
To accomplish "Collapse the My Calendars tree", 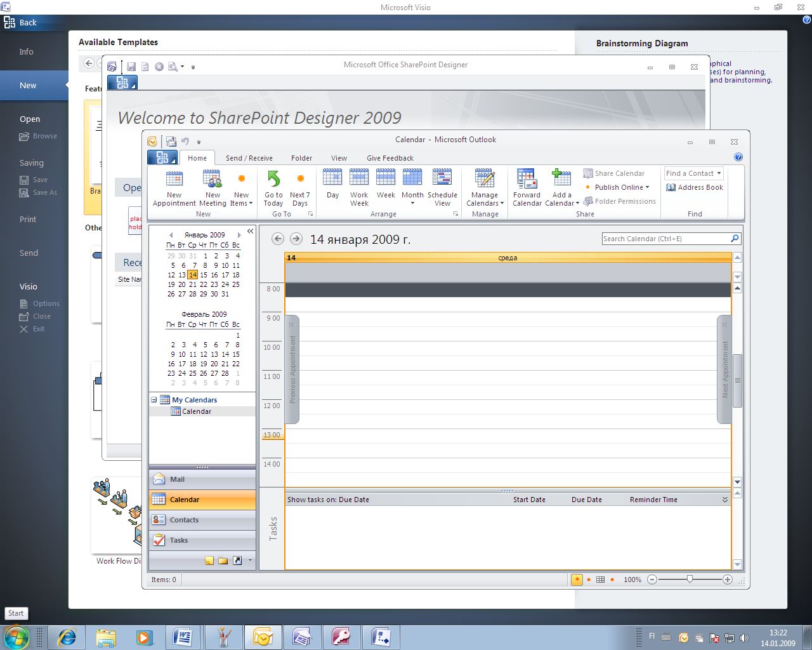I will (x=154, y=400).
